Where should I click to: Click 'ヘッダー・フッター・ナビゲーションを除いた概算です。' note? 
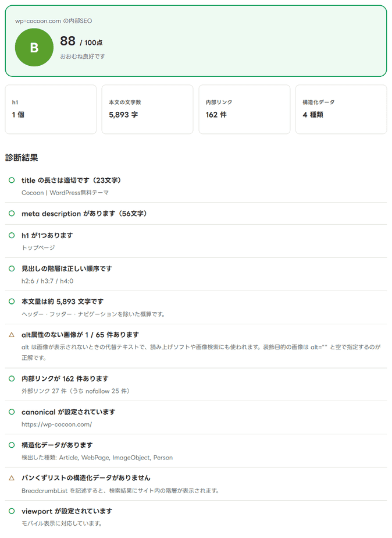coord(93,314)
